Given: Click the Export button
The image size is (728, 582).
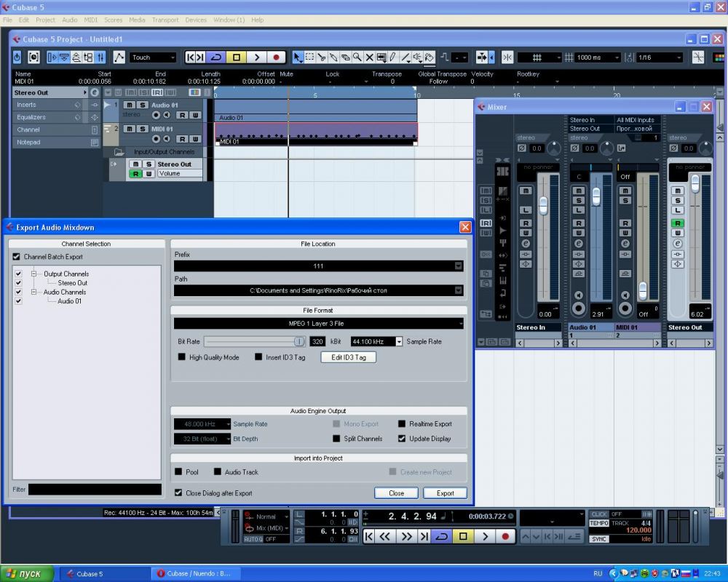Looking at the screenshot, I should [445, 493].
